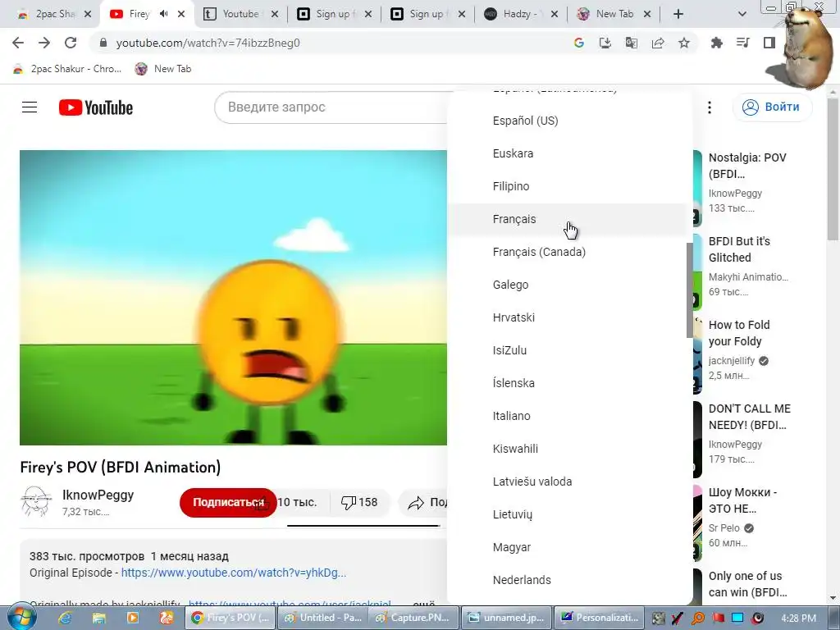Open new tab with plus button
The width and height of the screenshot is (840, 630).
(678, 14)
